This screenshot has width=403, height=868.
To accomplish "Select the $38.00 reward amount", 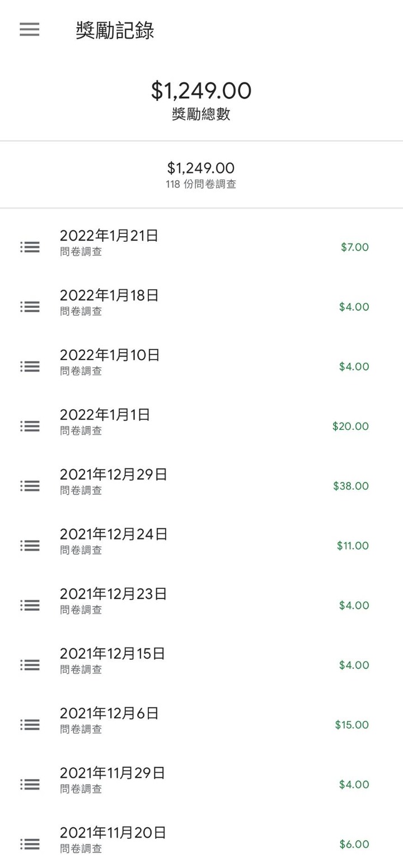I will (x=351, y=486).
